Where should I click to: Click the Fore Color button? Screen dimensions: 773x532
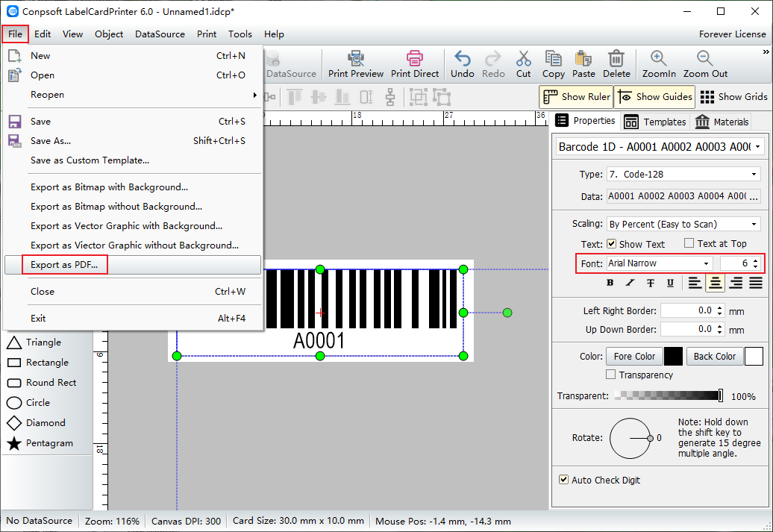click(634, 357)
